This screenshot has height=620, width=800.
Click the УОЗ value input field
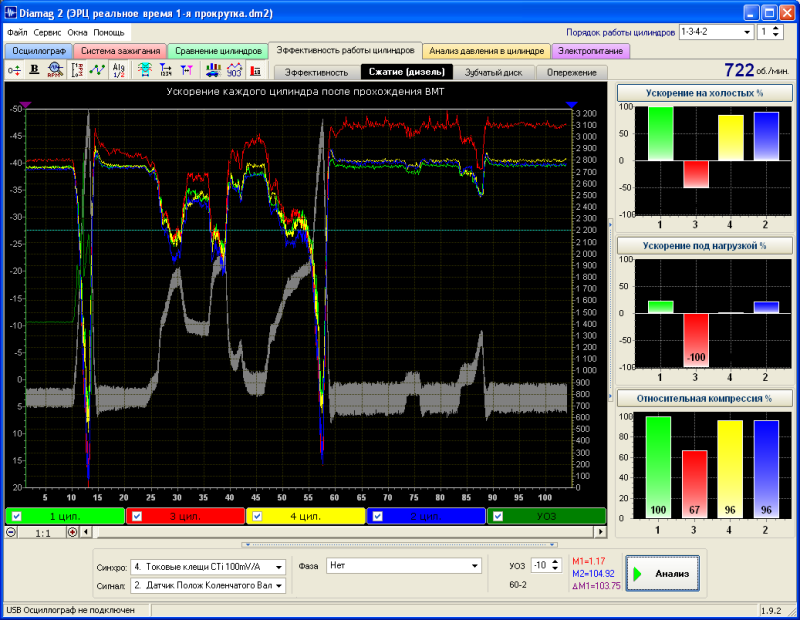(540, 565)
